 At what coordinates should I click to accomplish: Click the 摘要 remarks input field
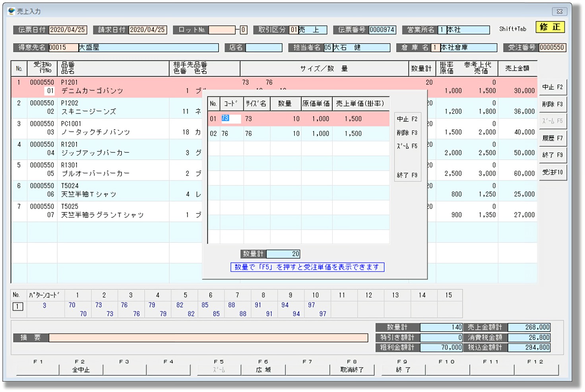point(208,338)
